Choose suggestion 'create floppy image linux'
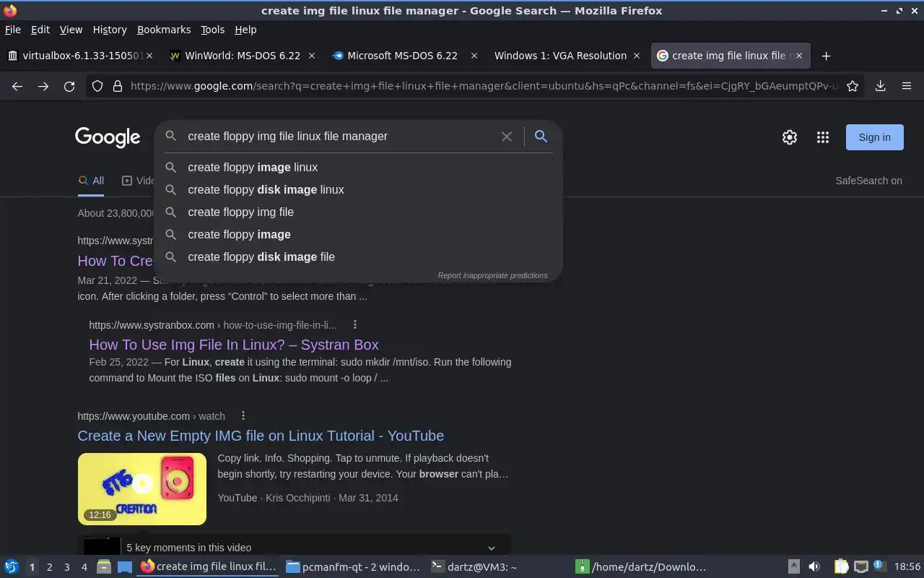 tap(358, 167)
